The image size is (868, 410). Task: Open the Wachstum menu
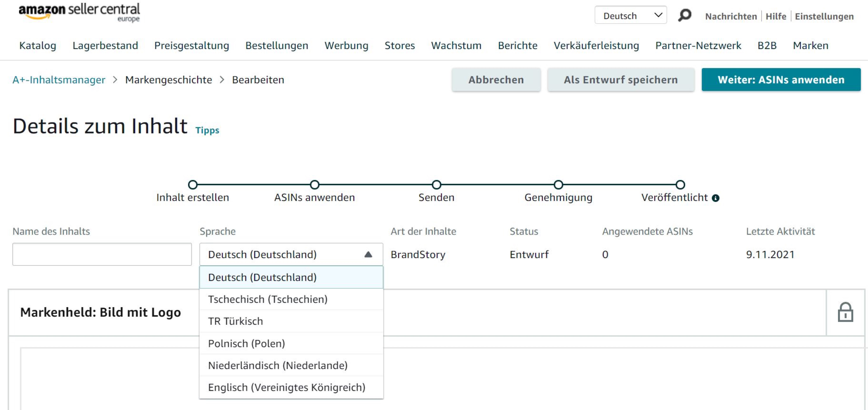click(x=456, y=46)
